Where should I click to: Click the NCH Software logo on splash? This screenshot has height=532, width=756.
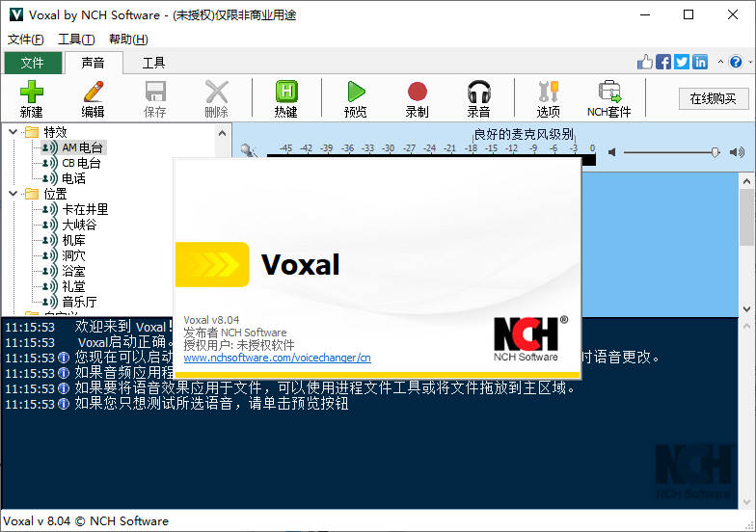pos(530,338)
